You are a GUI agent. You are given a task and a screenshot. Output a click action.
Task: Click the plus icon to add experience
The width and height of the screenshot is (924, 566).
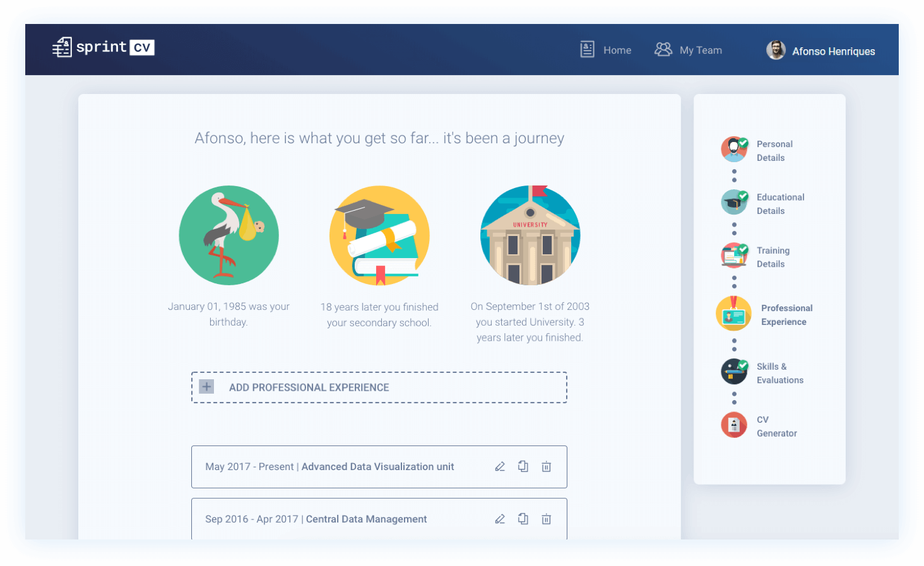[x=206, y=387]
